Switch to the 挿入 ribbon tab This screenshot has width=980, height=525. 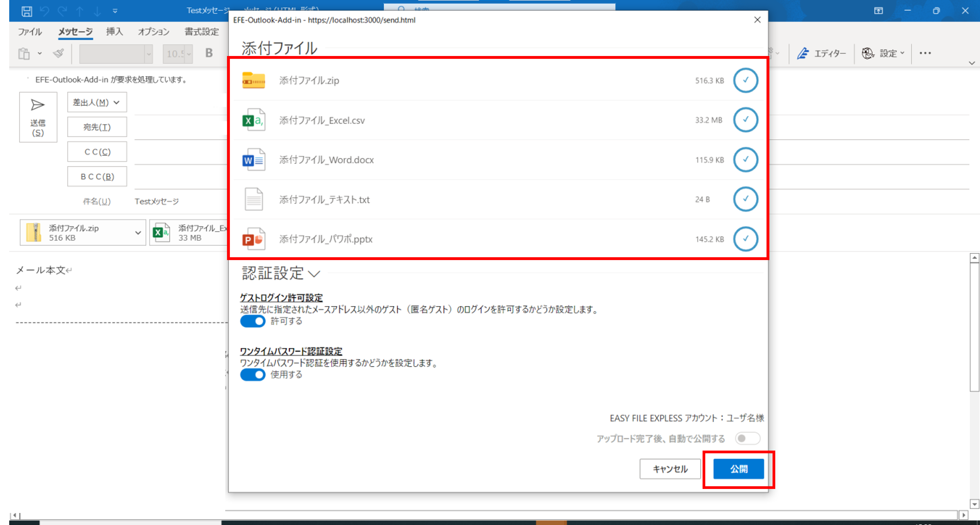pyautogui.click(x=114, y=32)
